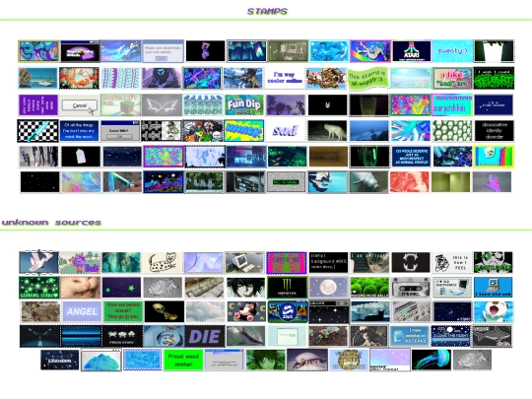
Task: Click the 'unknown sources' section heading
Action: click(51, 223)
